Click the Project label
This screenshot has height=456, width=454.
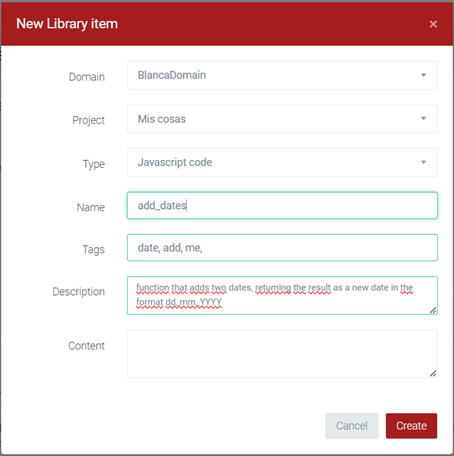coord(88,120)
